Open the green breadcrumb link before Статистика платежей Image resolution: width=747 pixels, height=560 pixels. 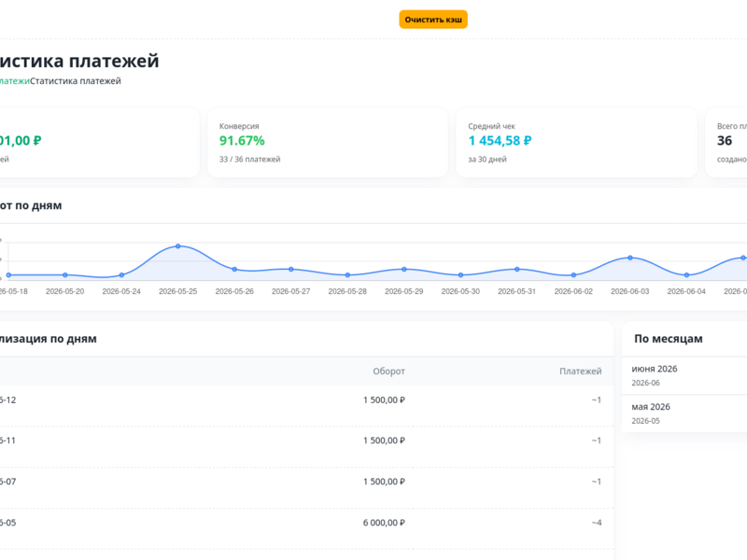pos(14,81)
